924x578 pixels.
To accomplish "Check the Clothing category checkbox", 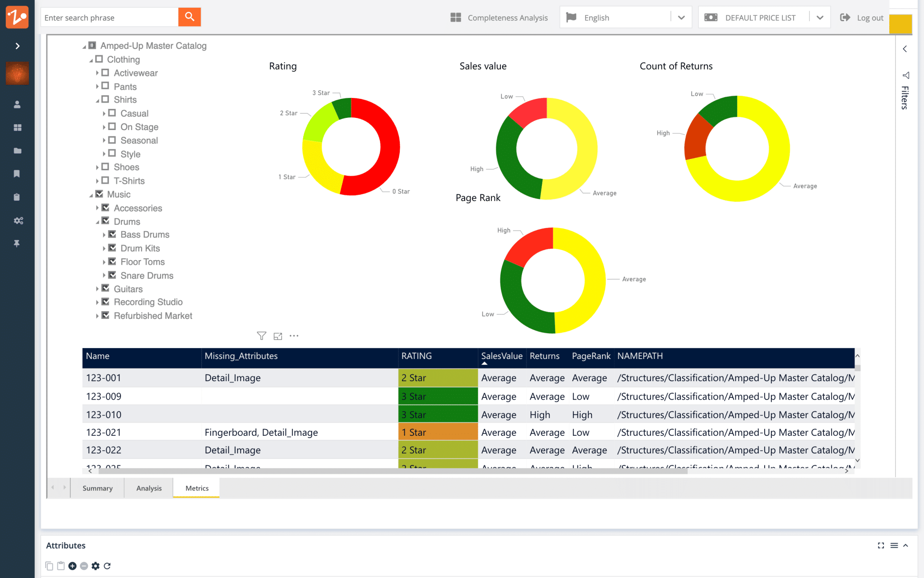I will tap(100, 59).
